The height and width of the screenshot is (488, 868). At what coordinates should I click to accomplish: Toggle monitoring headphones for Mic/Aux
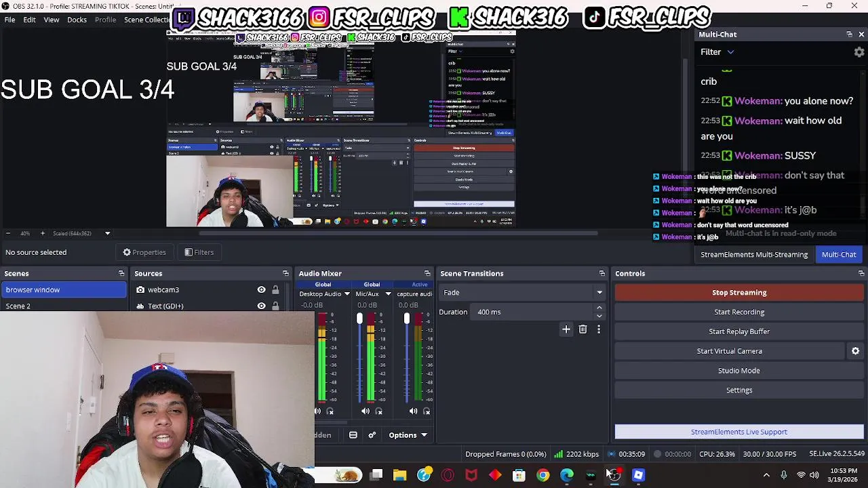[379, 411]
